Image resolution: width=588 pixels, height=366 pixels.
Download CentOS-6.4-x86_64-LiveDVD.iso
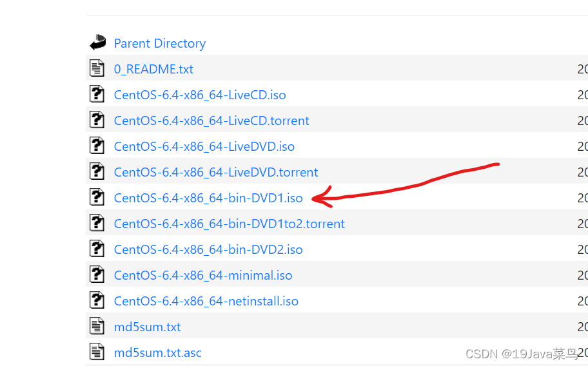[x=204, y=147]
